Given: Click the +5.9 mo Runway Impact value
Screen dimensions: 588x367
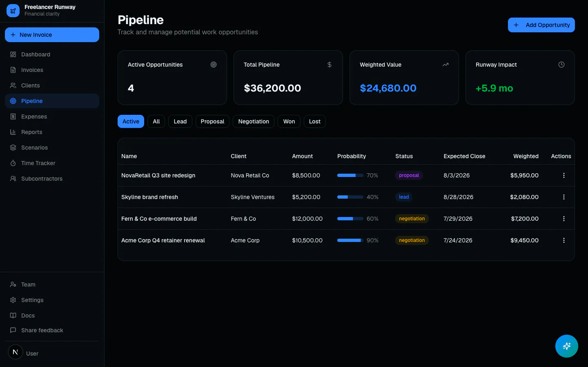Looking at the screenshot, I should [x=494, y=88].
